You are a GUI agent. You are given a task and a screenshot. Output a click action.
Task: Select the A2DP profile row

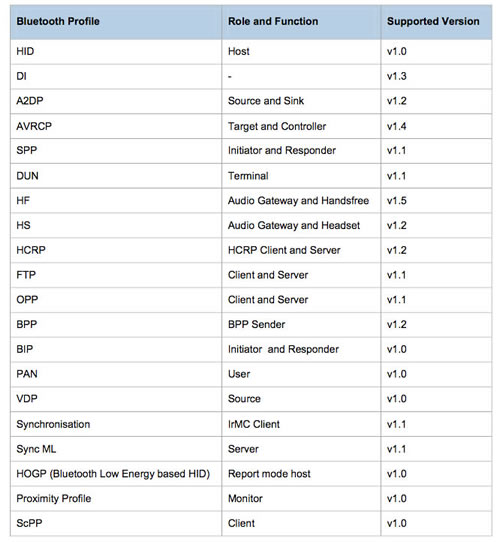tap(251, 101)
